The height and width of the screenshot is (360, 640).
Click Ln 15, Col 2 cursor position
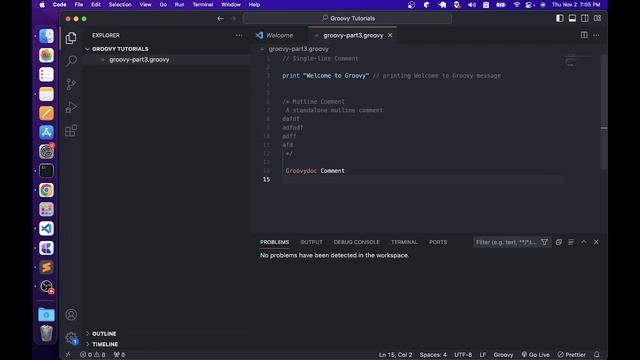coord(396,355)
